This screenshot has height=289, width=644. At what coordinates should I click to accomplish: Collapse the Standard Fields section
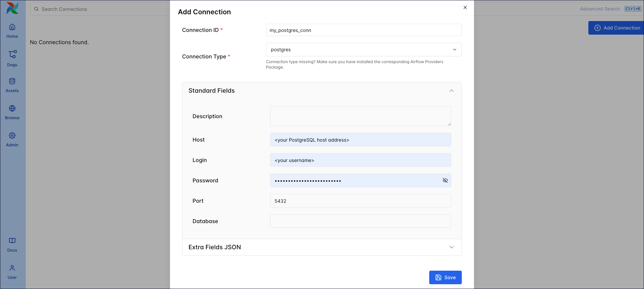(x=451, y=91)
